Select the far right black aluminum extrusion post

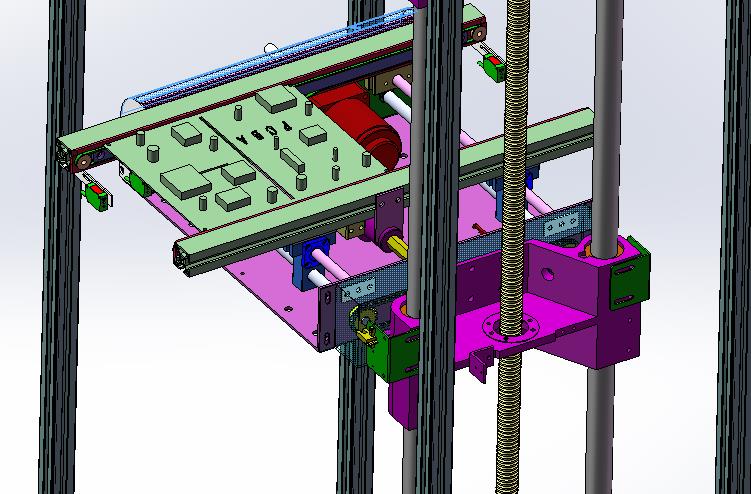point(734,247)
